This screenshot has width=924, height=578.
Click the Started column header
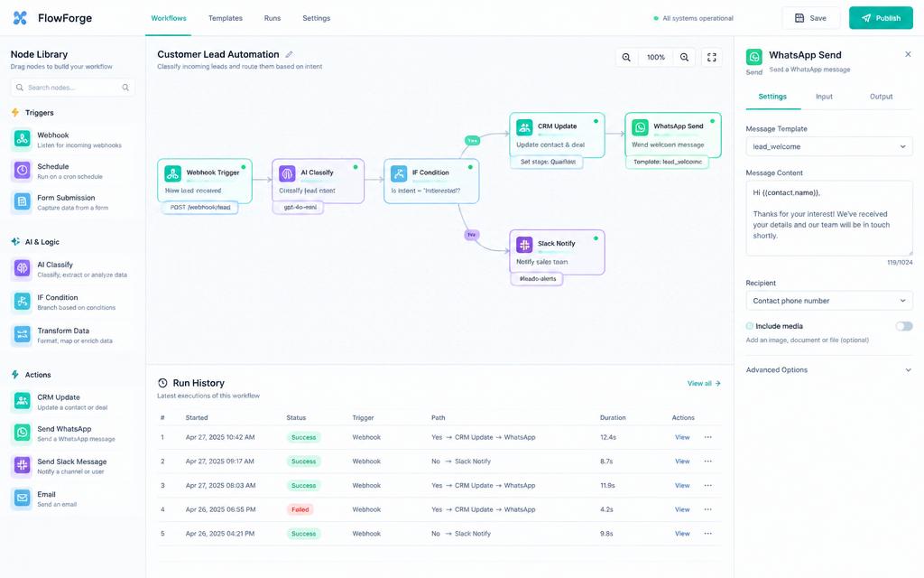(x=196, y=417)
